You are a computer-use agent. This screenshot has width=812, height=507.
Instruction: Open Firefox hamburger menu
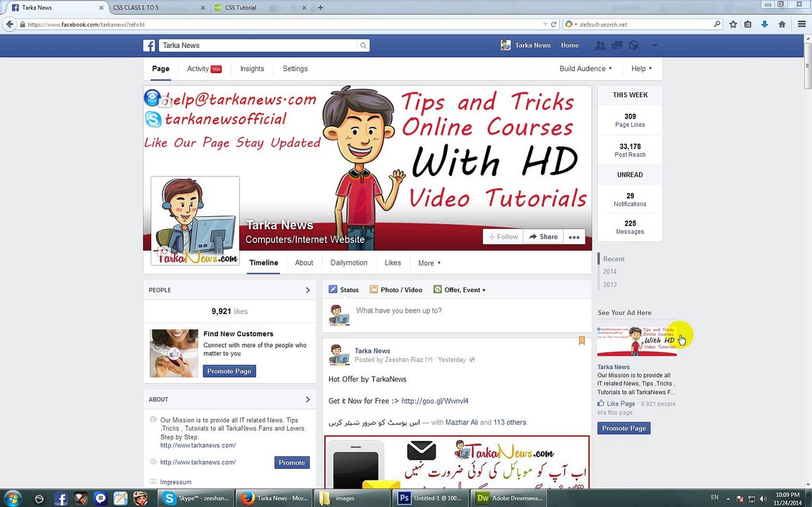[801, 25]
